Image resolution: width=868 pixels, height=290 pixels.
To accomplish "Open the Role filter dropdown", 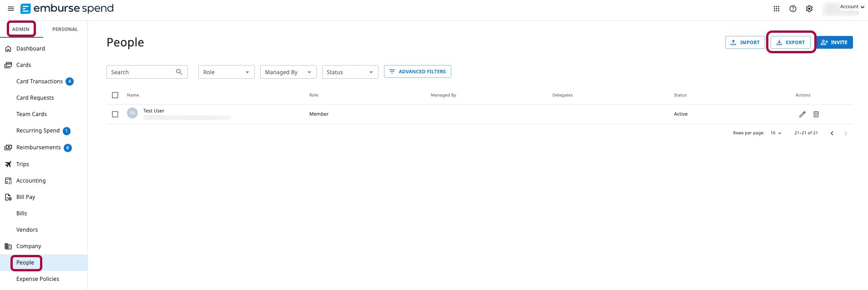I will [x=226, y=72].
